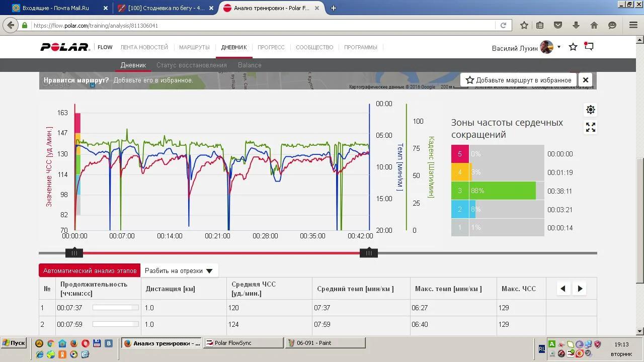The image size is (644, 362).
Task: Open the "Прогресс" menu item
Action: (x=271, y=47)
